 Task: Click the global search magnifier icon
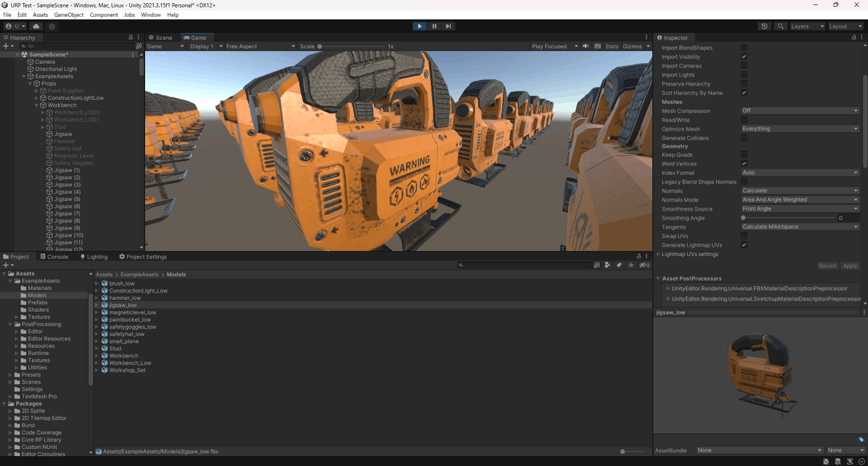781,27
